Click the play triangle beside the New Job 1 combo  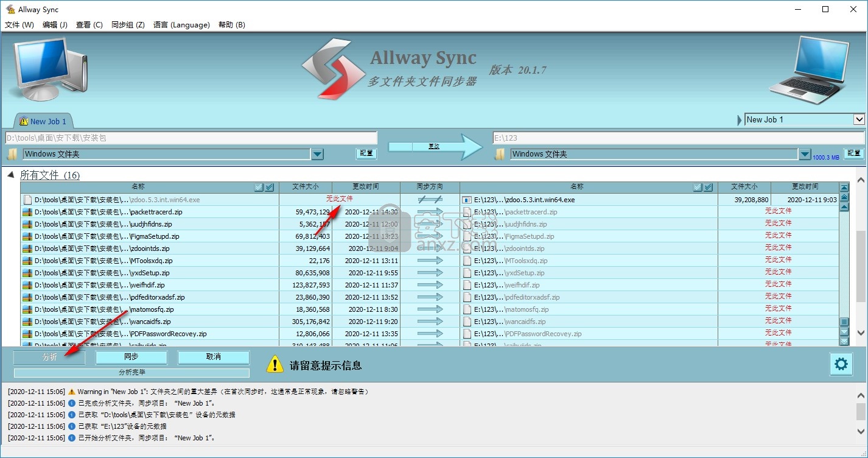tap(740, 120)
